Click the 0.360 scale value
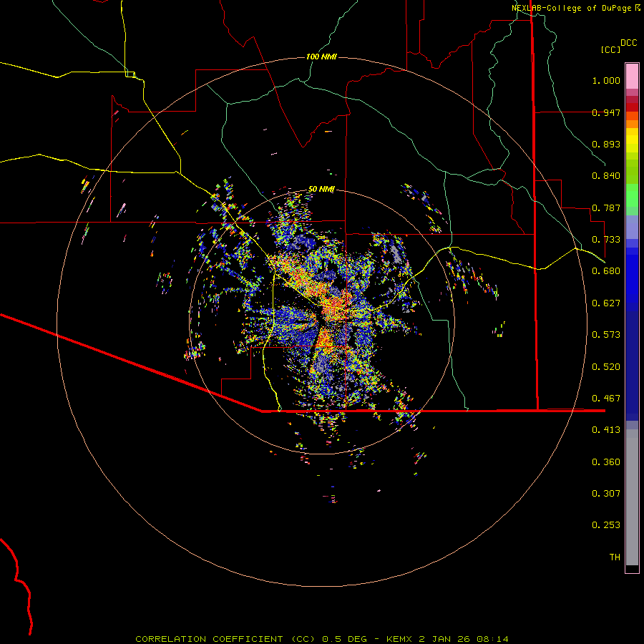644x644 pixels. coord(606,462)
